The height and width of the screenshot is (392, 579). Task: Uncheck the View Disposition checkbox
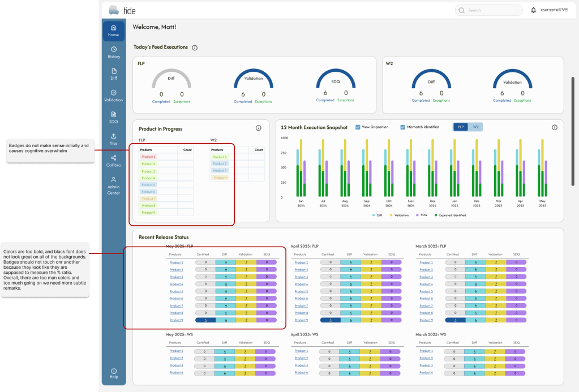tap(358, 127)
